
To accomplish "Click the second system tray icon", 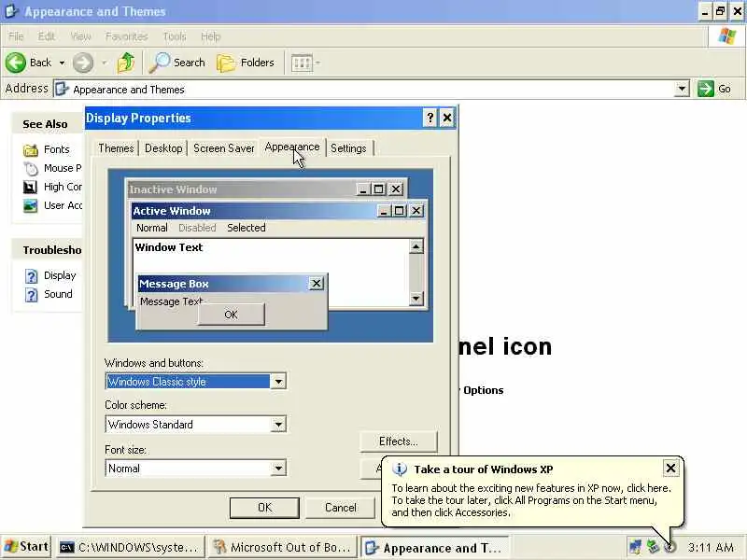I will click(x=653, y=547).
